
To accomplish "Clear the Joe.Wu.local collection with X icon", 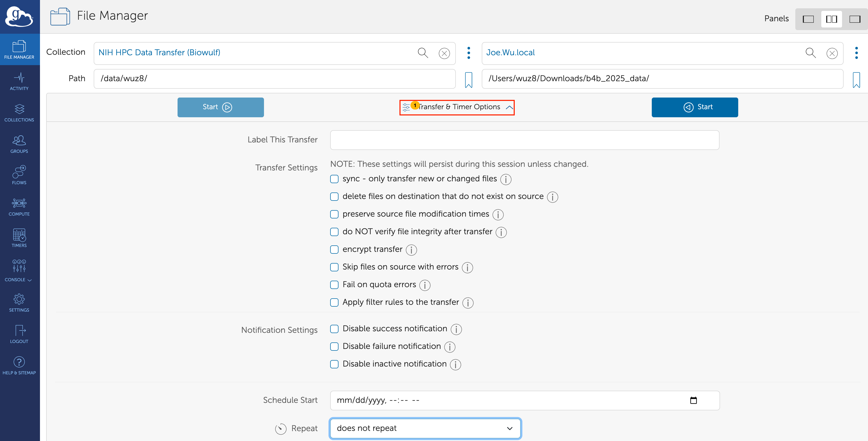I will pyautogui.click(x=832, y=53).
